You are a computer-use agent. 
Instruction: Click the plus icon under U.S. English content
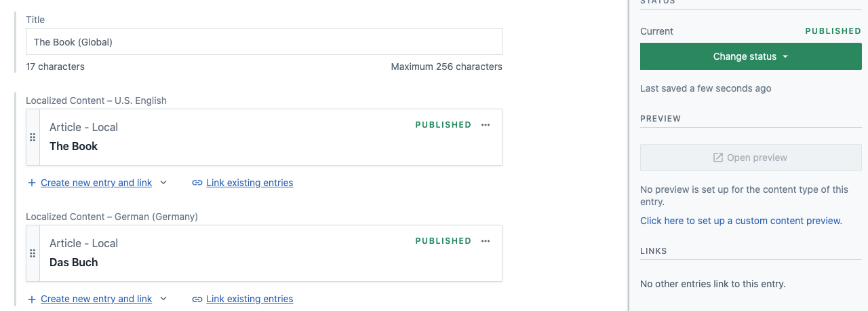pos(31,183)
